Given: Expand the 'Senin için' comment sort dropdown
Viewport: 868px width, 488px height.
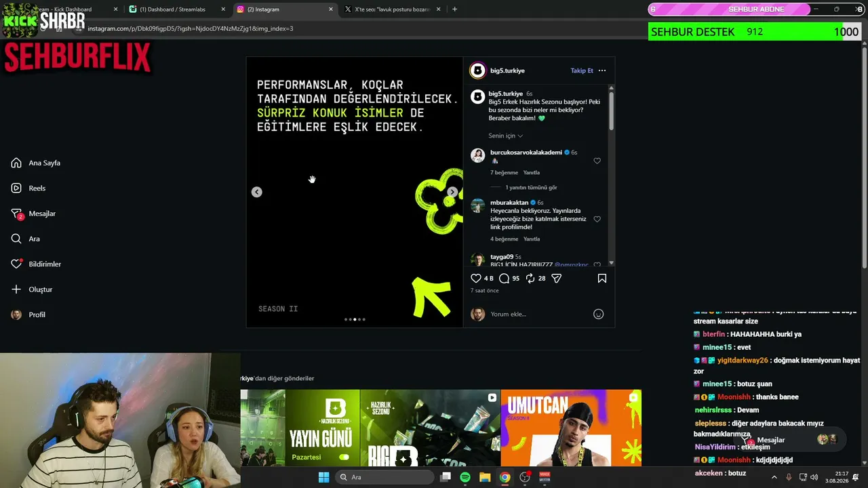Looking at the screenshot, I should click(506, 136).
